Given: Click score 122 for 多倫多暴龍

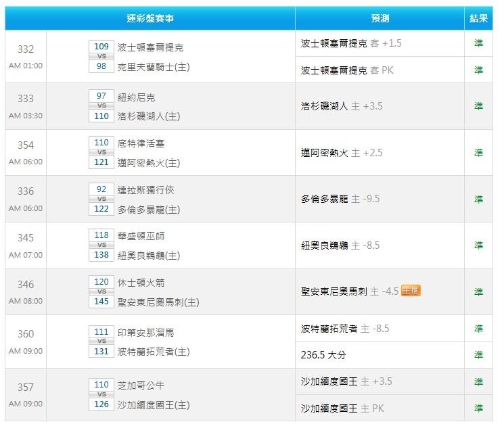Looking at the screenshot, I should pyautogui.click(x=101, y=209).
